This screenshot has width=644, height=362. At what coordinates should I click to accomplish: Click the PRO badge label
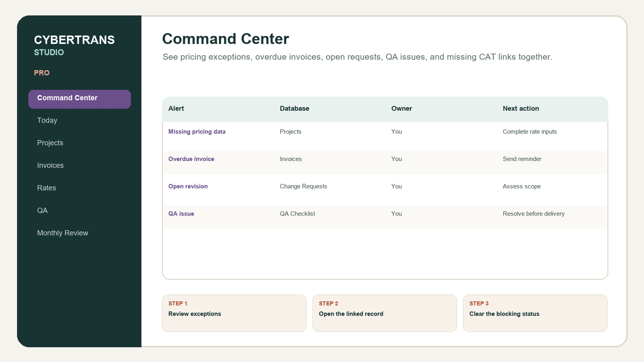[42, 73]
